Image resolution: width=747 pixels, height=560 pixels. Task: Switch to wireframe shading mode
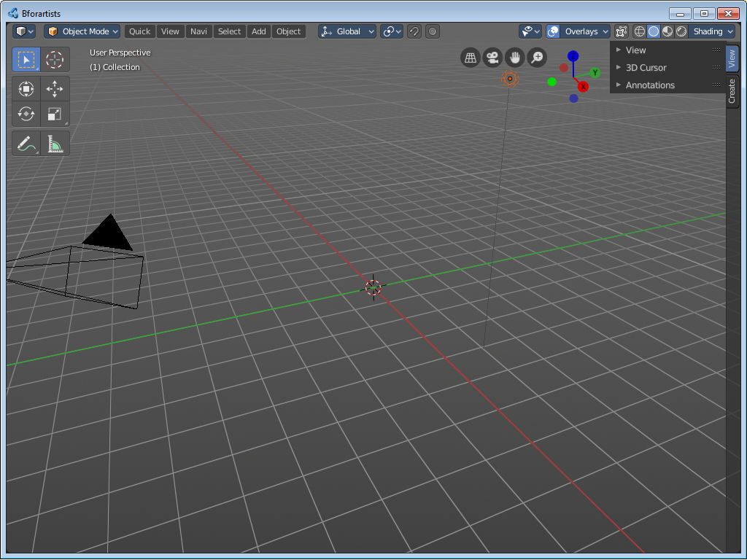639,31
